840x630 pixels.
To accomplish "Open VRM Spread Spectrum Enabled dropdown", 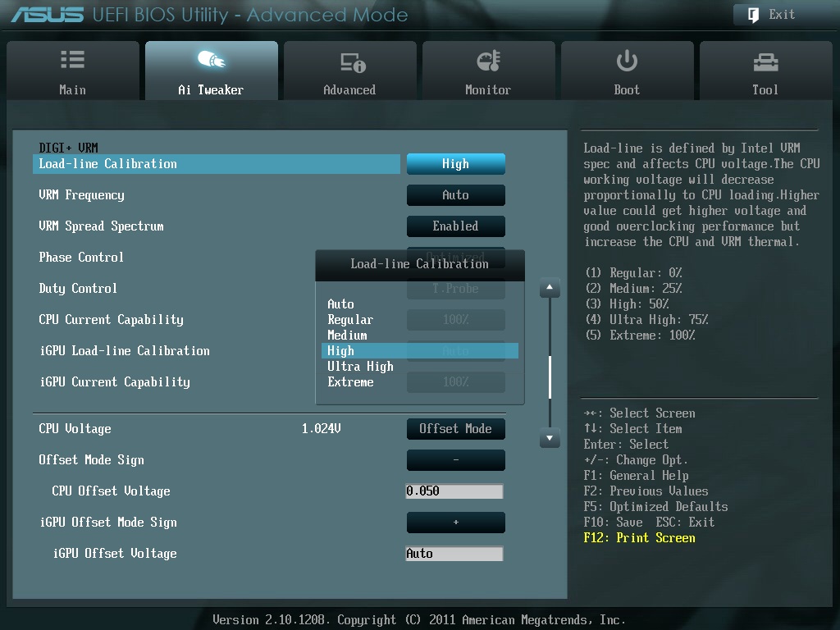I will pyautogui.click(x=456, y=226).
